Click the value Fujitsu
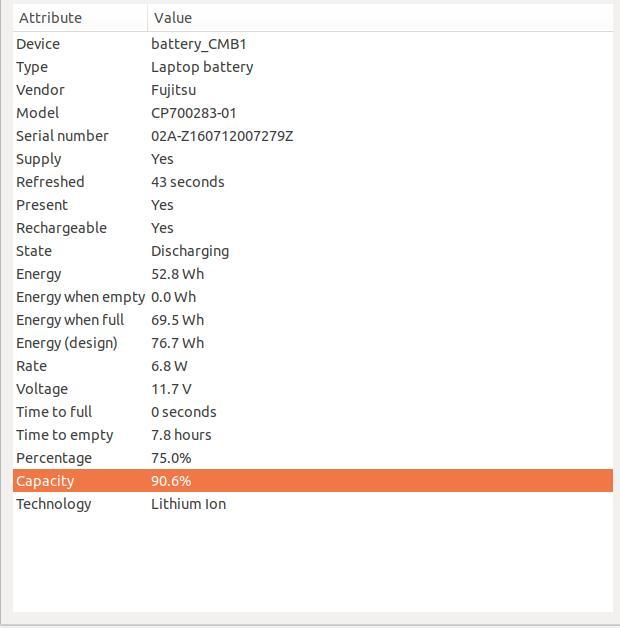Viewport: 620px width, 628px height. 173,90
